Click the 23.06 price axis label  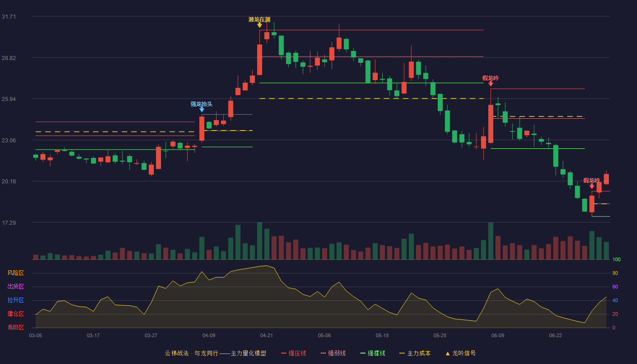[9, 141]
